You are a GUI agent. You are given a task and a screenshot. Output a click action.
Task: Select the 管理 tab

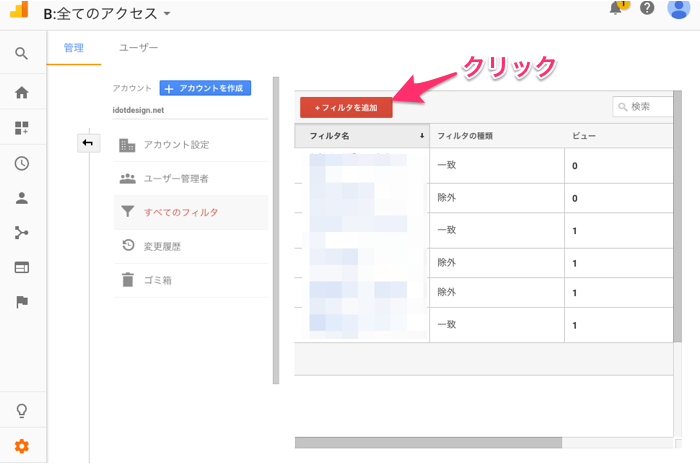[x=74, y=48]
